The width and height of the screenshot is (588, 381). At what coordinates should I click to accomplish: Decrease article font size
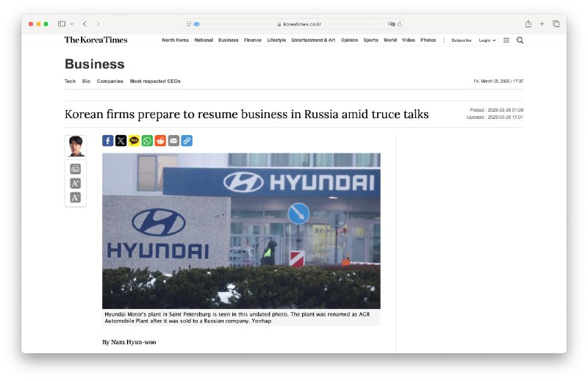point(76,197)
